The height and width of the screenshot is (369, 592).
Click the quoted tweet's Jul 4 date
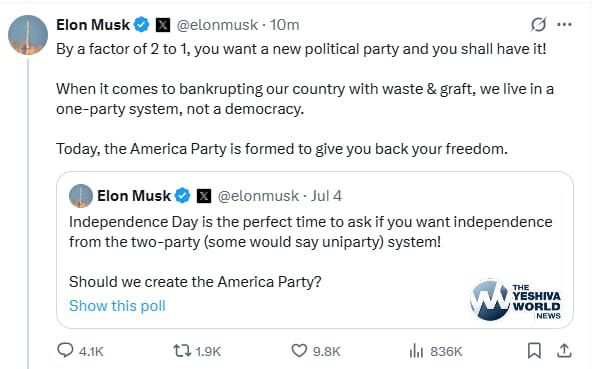(x=326, y=196)
